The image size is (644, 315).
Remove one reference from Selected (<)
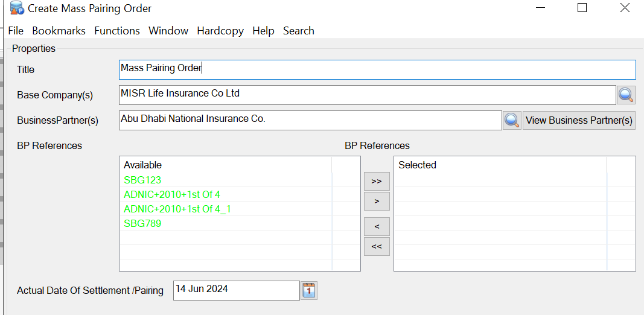[377, 227]
